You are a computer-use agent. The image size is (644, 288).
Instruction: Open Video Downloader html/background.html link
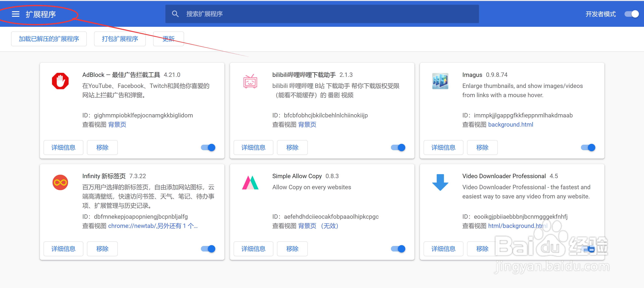(x=518, y=226)
